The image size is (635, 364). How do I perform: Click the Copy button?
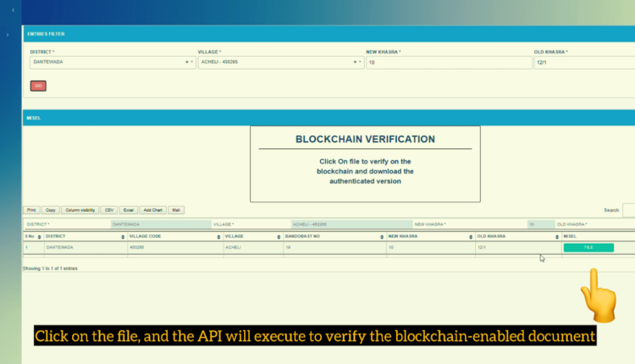(51, 210)
